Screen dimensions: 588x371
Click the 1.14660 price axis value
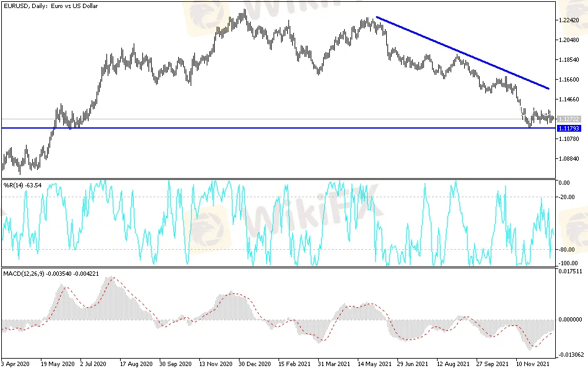click(569, 100)
